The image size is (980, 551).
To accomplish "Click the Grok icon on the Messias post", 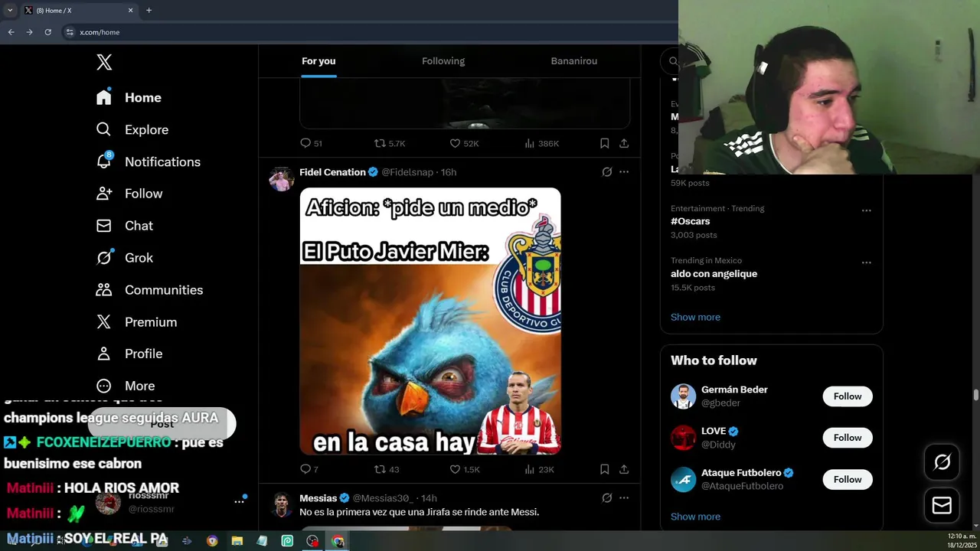I will pos(607,498).
